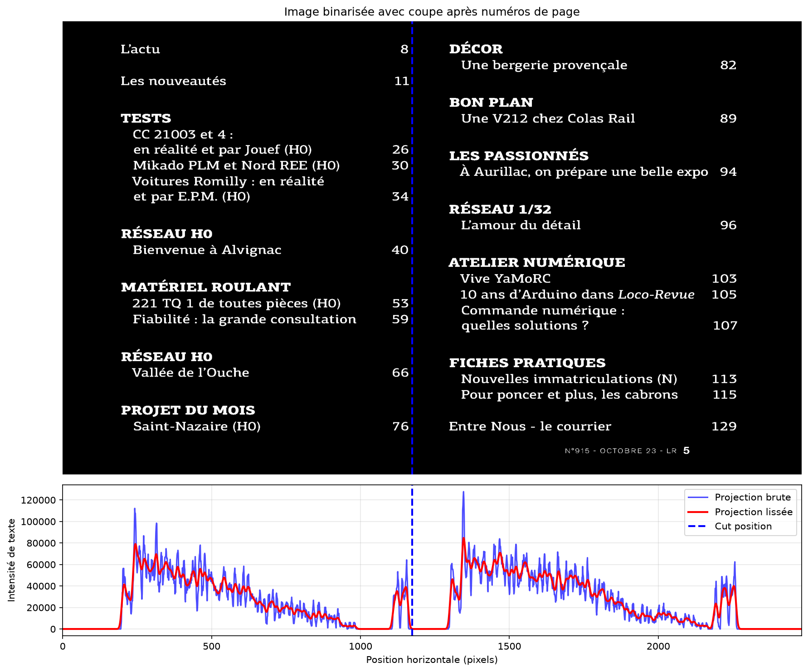Click the line 'CC 21003 et 4 :'
Image resolution: width=808 pixels, height=672 pixels.
(x=183, y=135)
